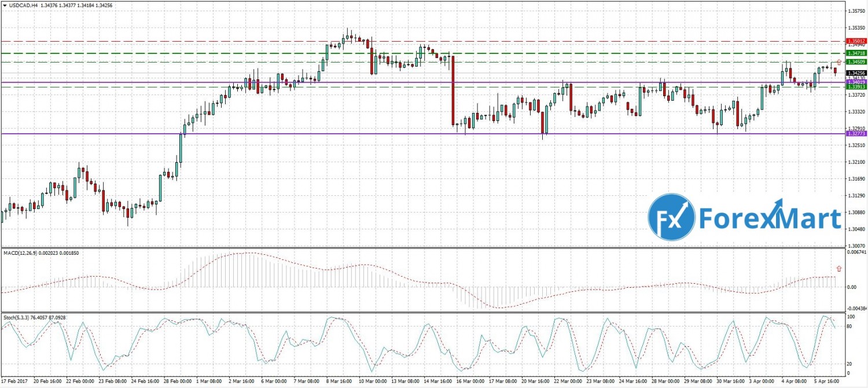This screenshot has height=388, width=868.
Task: Select the green 1.34718 price label
Action: coord(856,53)
